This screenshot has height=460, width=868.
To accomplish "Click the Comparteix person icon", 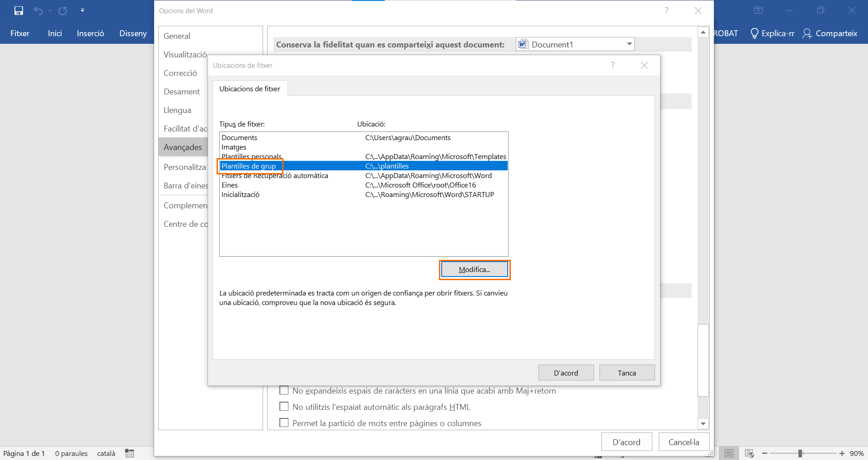I will coord(807,33).
